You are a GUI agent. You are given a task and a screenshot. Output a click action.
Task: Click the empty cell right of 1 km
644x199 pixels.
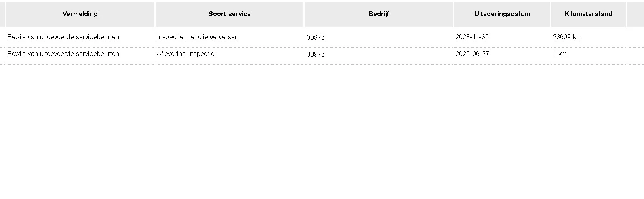(635, 54)
